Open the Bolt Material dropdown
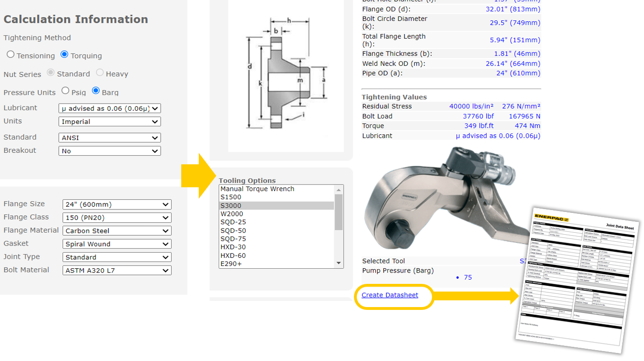This screenshot has width=644, height=361. (x=116, y=270)
